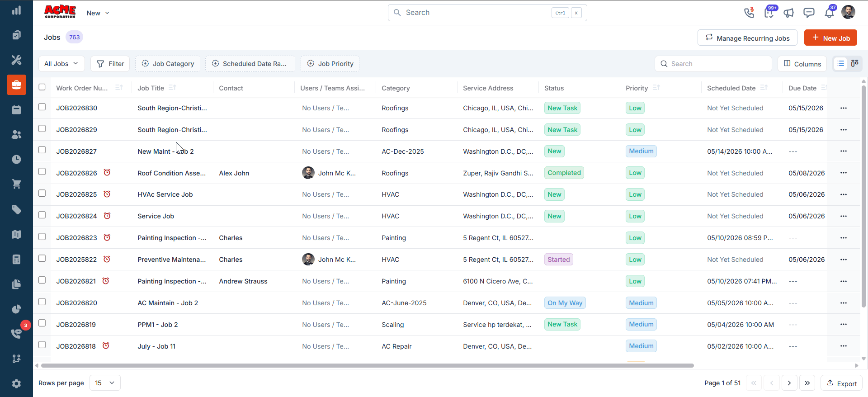Sort by Priority column icon
Image resolution: width=868 pixels, height=397 pixels.
tap(656, 87)
